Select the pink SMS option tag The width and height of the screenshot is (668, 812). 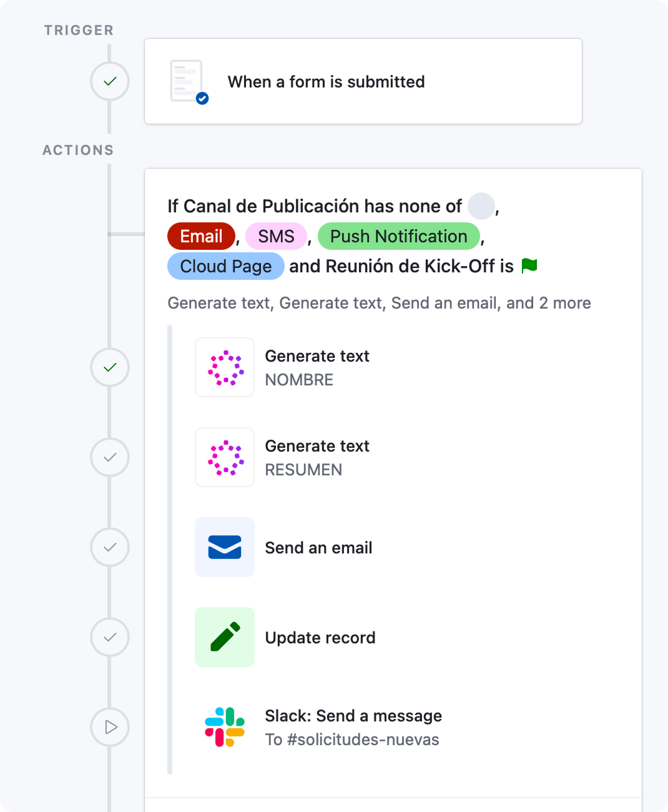click(276, 236)
